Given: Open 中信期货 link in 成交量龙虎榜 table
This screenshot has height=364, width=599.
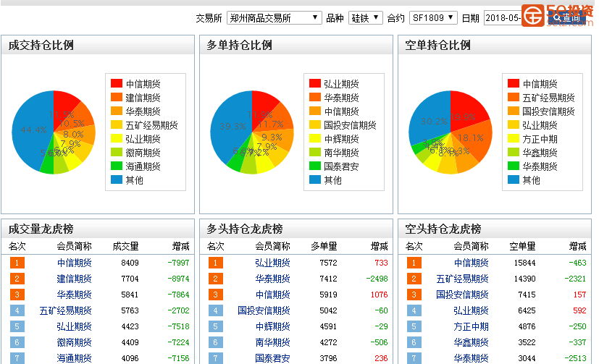Looking at the screenshot, I should click(x=74, y=263).
